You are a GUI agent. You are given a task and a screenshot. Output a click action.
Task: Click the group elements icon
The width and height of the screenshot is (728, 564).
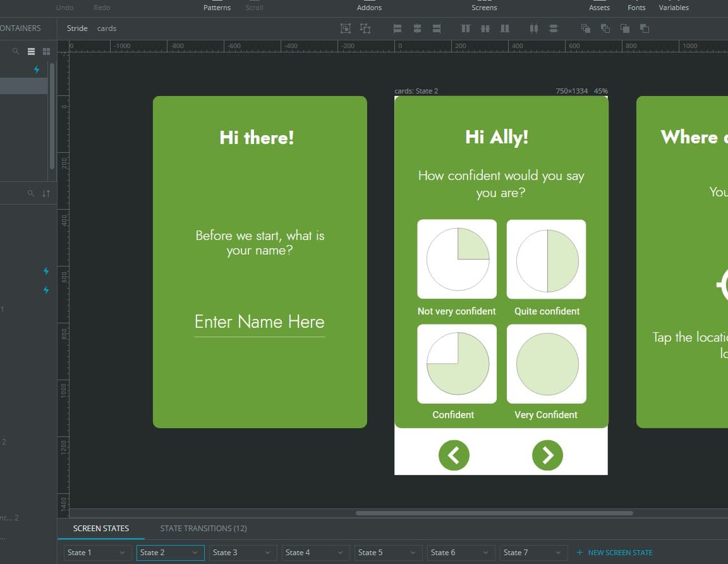click(x=345, y=28)
